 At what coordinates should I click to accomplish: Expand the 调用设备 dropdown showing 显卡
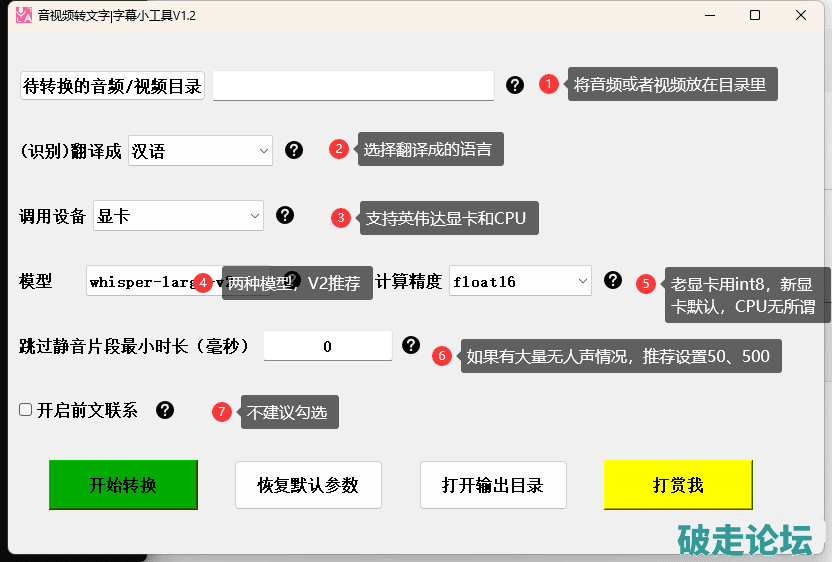[178, 216]
